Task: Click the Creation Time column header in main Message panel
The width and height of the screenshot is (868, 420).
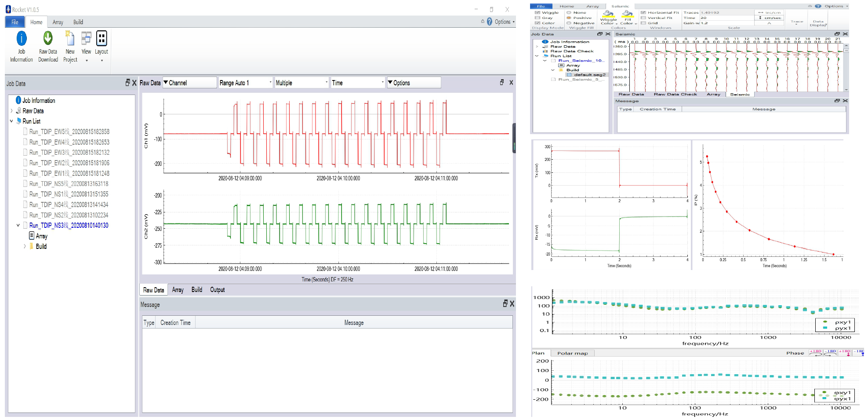Action: click(x=175, y=323)
